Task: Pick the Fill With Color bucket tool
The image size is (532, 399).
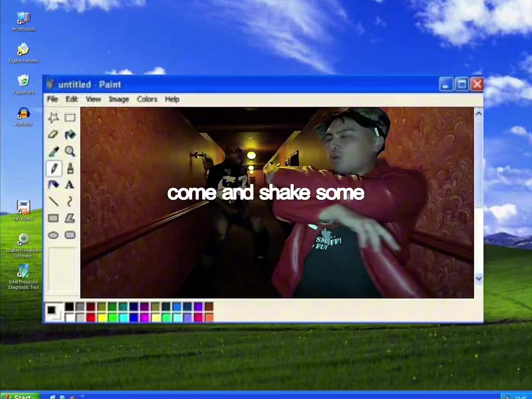Action: click(x=70, y=134)
